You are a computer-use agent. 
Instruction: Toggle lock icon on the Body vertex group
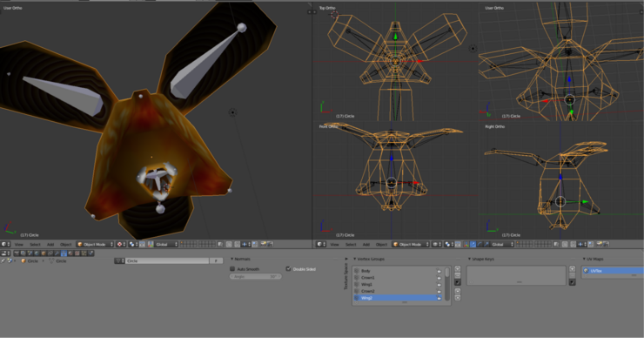439,271
